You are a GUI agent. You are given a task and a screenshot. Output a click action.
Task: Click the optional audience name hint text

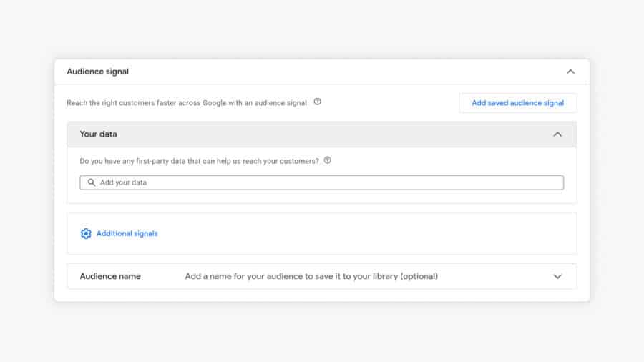[311, 276]
